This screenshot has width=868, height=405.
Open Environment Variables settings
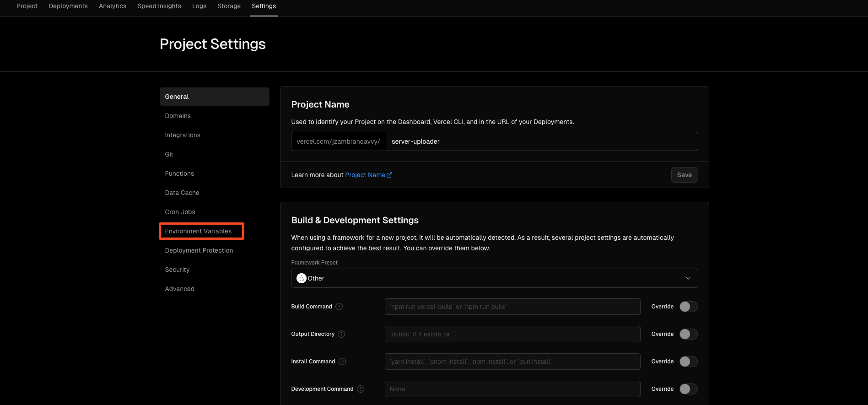(198, 231)
